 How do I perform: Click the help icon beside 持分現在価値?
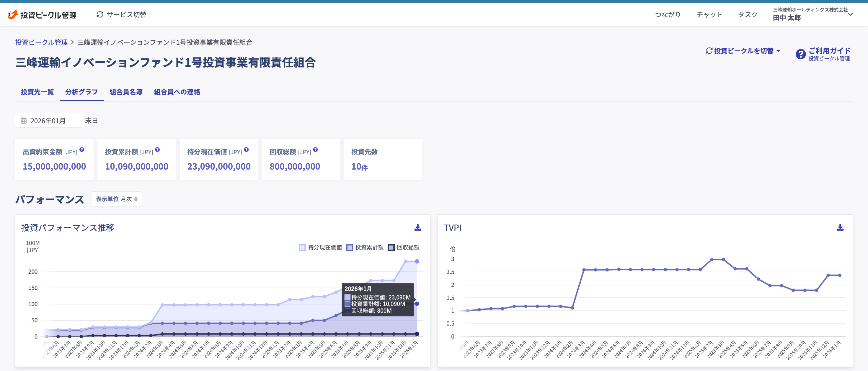pos(246,150)
